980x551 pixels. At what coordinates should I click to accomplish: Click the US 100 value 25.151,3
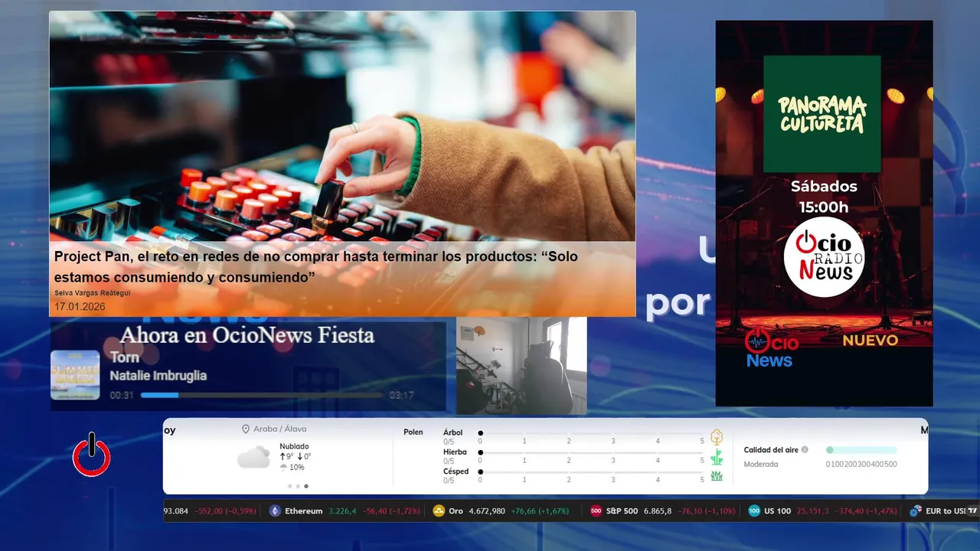pos(812,511)
